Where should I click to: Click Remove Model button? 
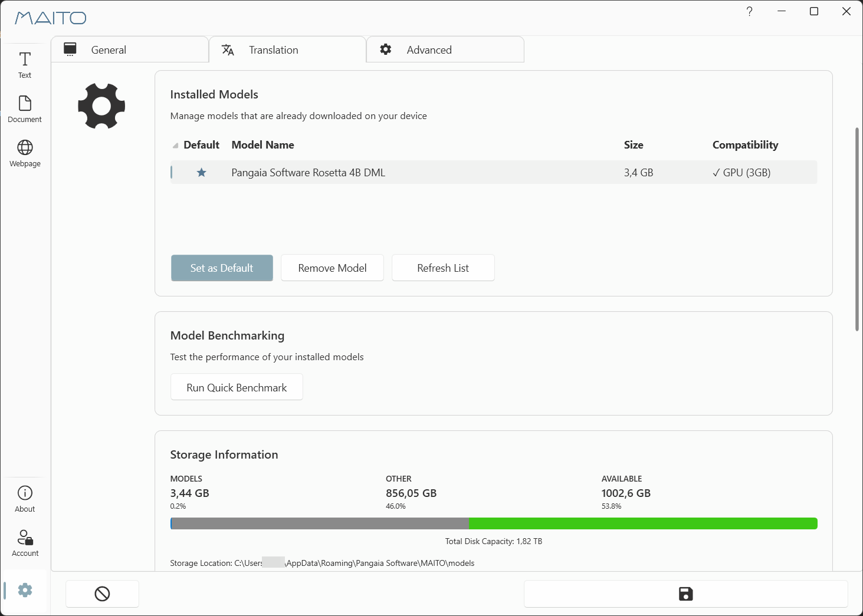[x=332, y=268]
